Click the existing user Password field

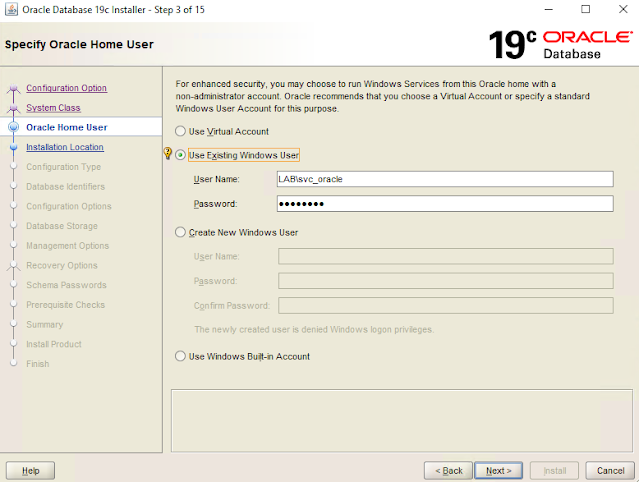click(445, 204)
